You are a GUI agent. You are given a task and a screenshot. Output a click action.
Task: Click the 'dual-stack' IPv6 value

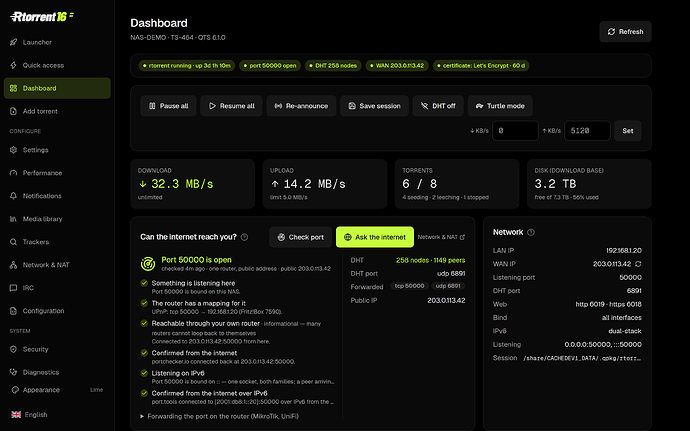625,331
